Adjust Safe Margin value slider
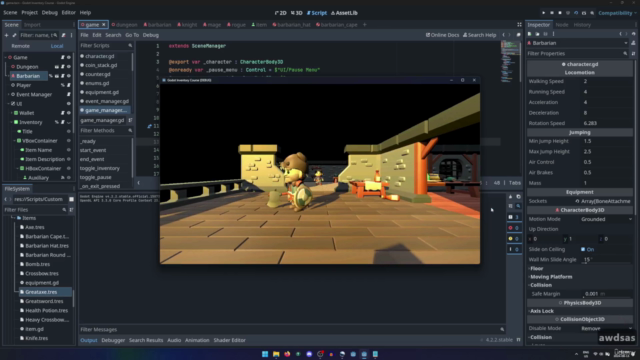 point(607,294)
